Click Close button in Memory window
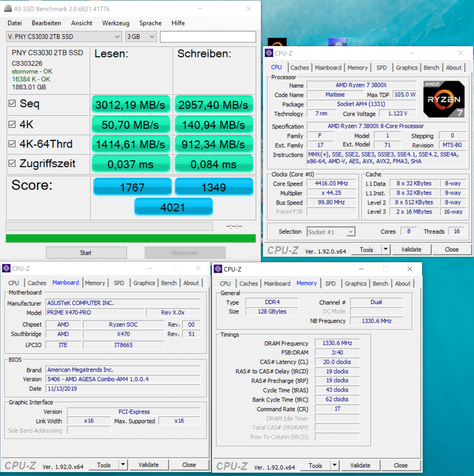This screenshot has height=476, width=474. click(x=401, y=465)
